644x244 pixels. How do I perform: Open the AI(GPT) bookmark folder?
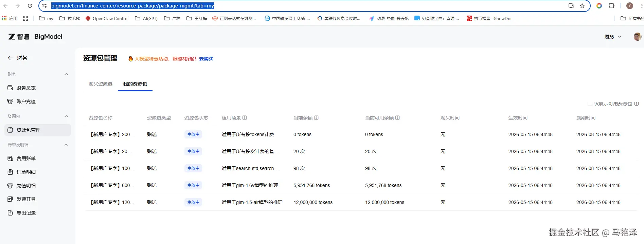146,18
